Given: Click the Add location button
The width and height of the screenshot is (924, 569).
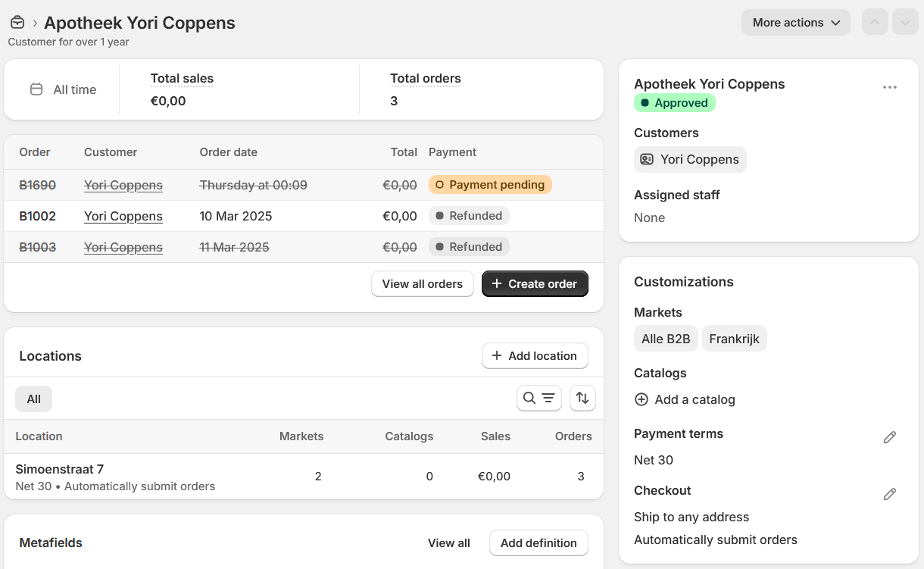Looking at the screenshot, I should pos(535,355).
